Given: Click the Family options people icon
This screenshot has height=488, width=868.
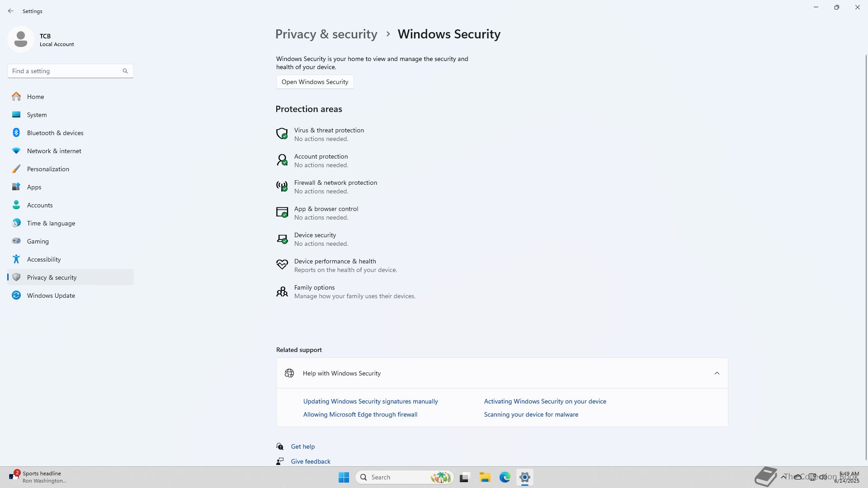Looking at the screenshot, I should pos(282,291).
